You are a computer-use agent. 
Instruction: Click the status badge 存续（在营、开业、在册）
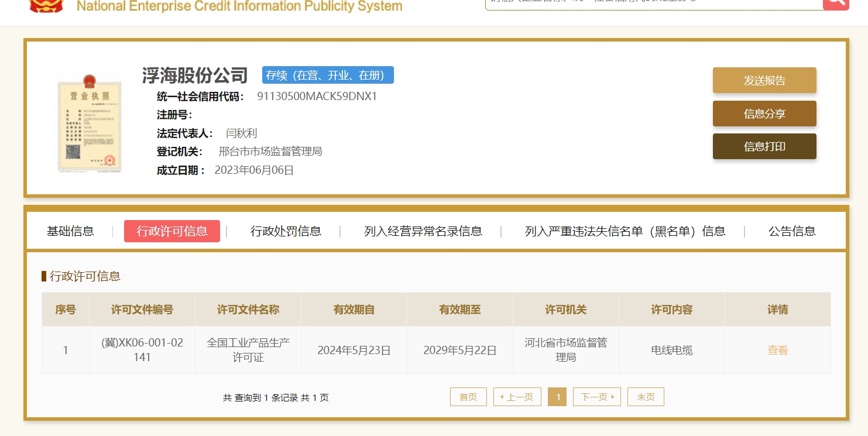(328, 75)
